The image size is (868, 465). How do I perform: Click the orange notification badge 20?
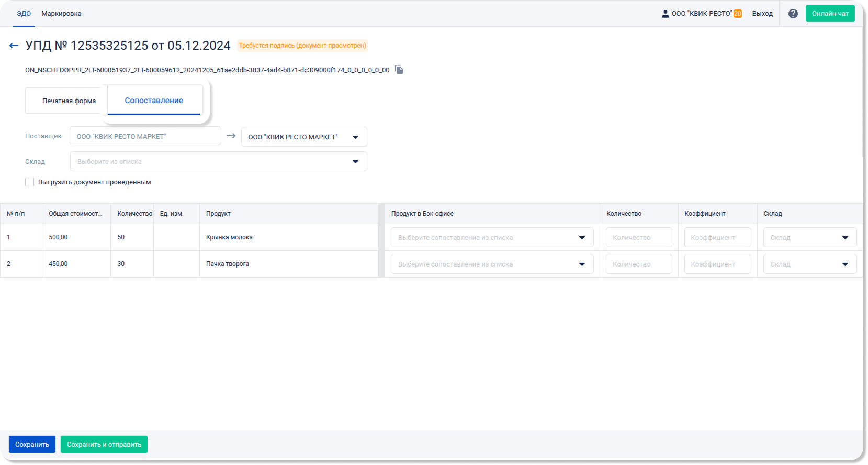[x=737, y=14]
